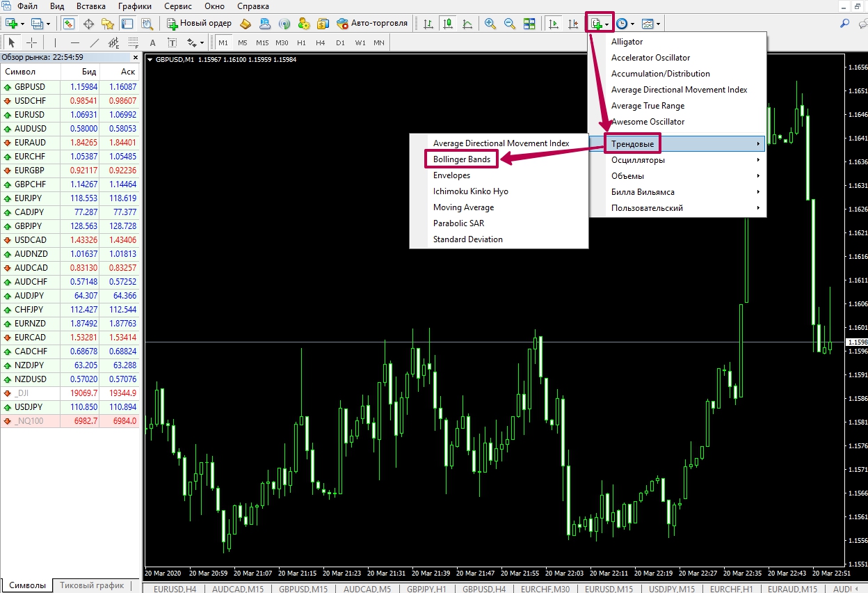Click the New Order (Новый ордер) button
868x593 pixels.
tap(199, 23)
